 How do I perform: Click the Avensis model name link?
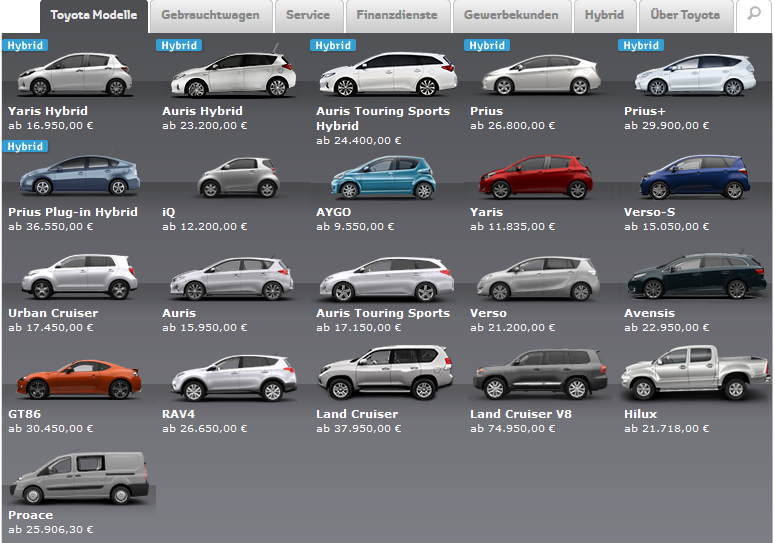(x=649, y=313)
